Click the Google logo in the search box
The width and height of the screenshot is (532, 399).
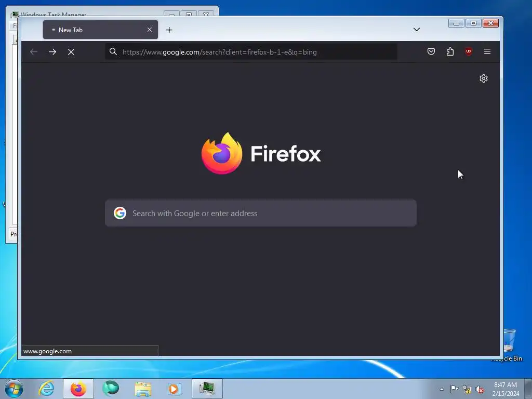click(x=120, y=213)
